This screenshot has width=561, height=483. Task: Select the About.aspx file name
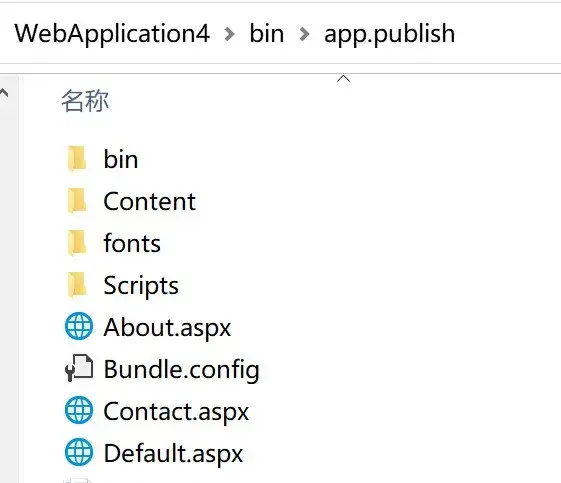point(167,327)
